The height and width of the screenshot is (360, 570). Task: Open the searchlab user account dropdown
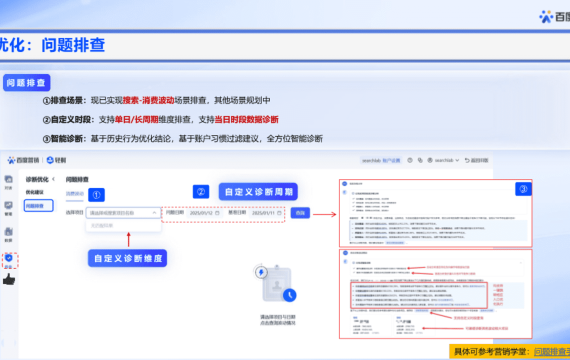point(443,160)
